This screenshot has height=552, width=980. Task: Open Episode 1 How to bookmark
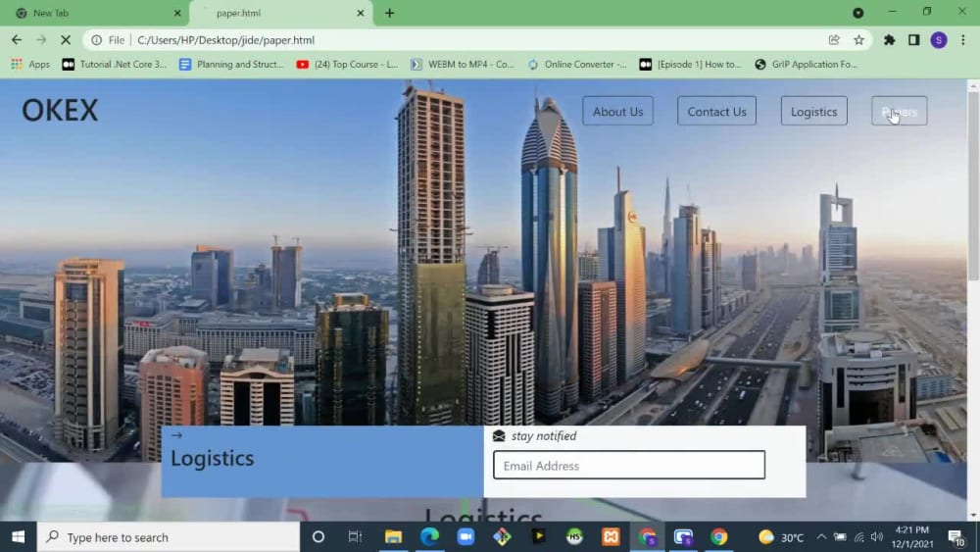coord(690,64)
